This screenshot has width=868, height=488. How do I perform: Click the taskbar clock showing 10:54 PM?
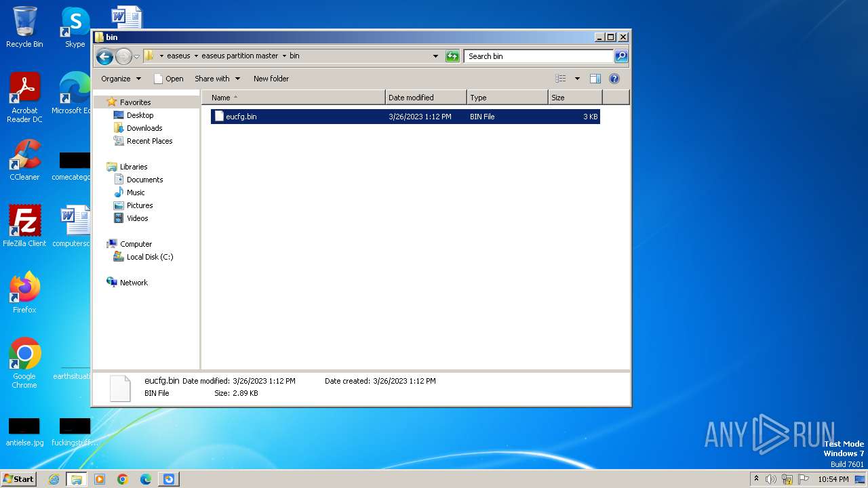[x=833, y=479]
